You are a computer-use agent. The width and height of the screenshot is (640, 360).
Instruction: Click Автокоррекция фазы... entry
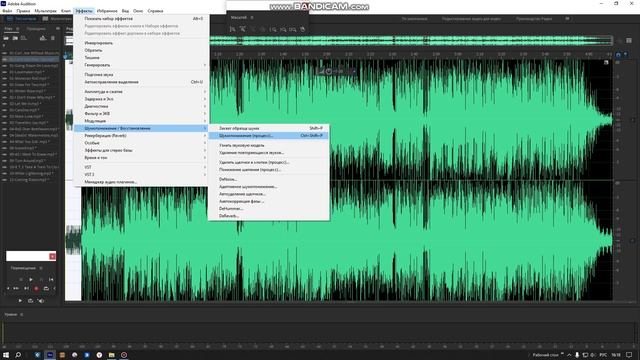pos(269,201)
